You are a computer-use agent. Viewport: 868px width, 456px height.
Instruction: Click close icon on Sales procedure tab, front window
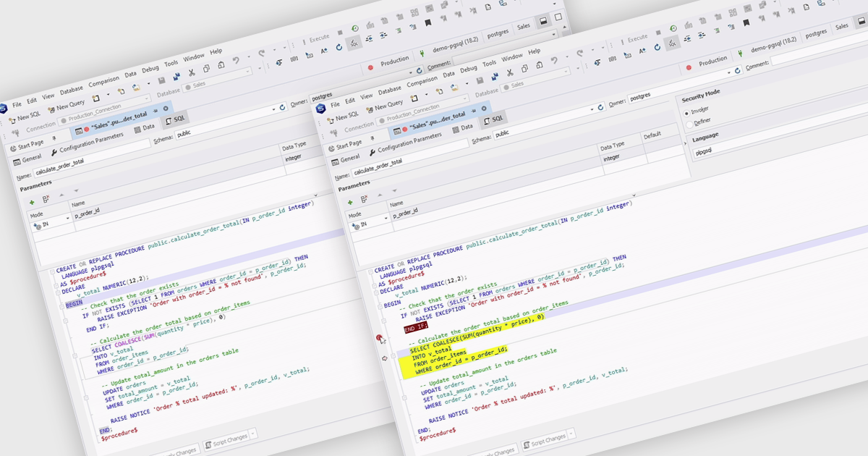coord(484,108)
